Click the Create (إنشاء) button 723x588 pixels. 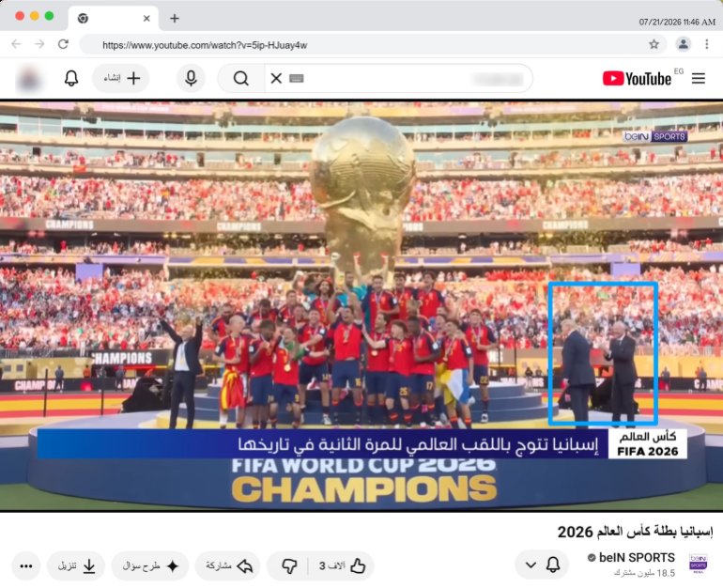[x=121, y=78]
